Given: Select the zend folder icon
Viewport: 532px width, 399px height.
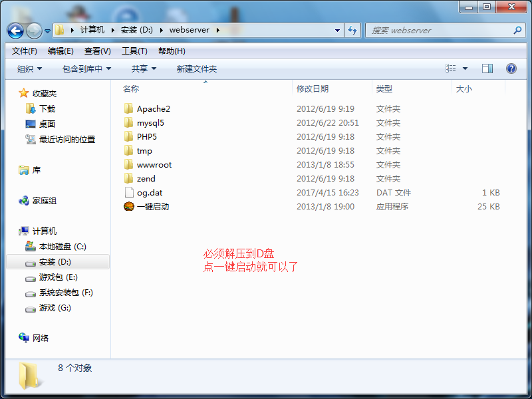Looking at the screenshot, I should tap(128, 178).
